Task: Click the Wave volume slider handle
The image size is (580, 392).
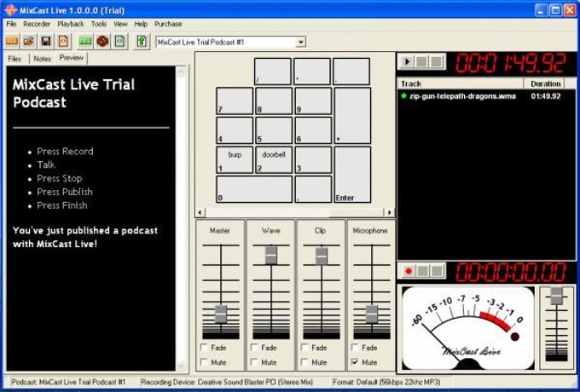Action: [x=271, y=256]
